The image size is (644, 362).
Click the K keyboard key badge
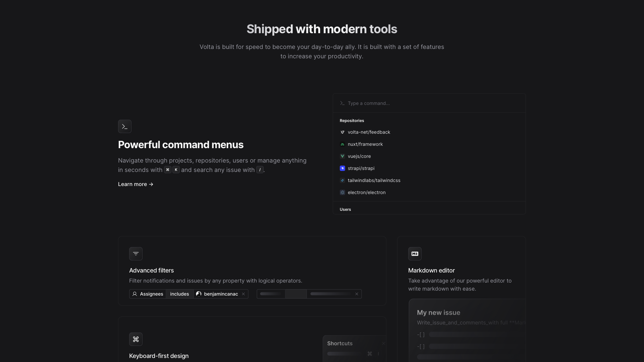click(x=176, y=170)
